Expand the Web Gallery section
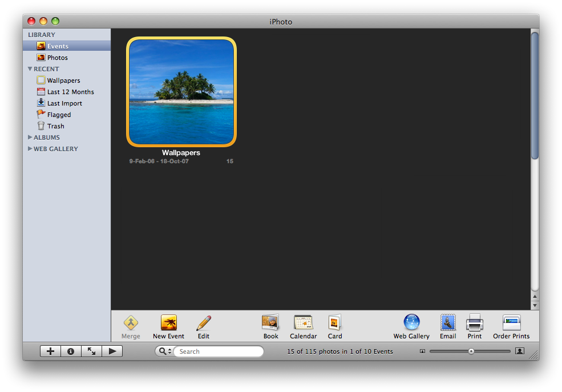 point(30,149)
